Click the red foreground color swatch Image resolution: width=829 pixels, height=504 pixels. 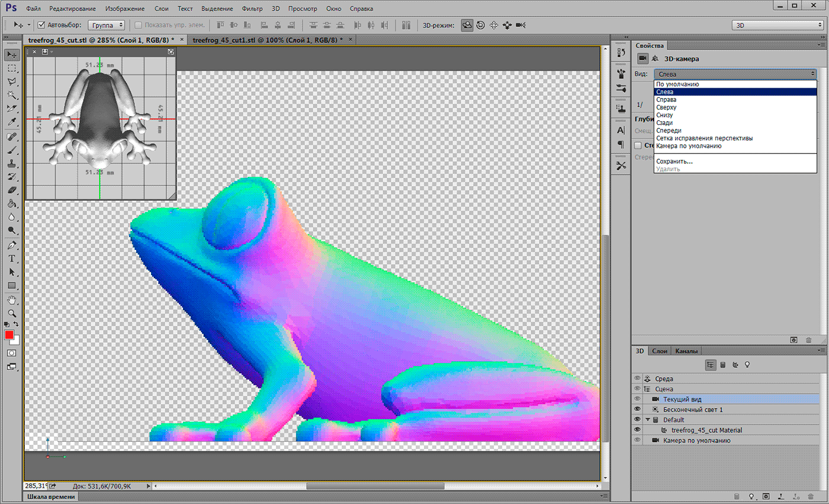pos(9,335)
